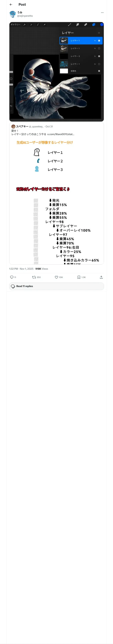Open the astronaut Procreate screenshot image
The height and width of the screenshot is (644, 113).
point(56,72)
